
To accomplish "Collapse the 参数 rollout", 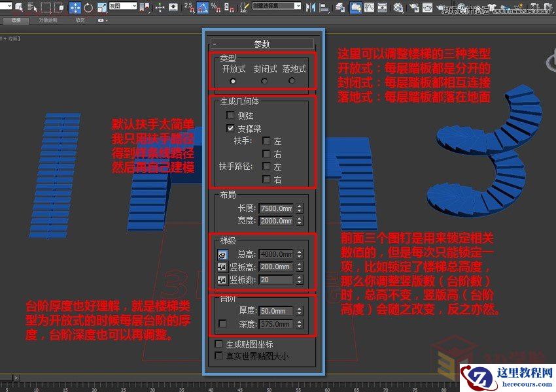I will pyautogui.click(x=214, y=44).
